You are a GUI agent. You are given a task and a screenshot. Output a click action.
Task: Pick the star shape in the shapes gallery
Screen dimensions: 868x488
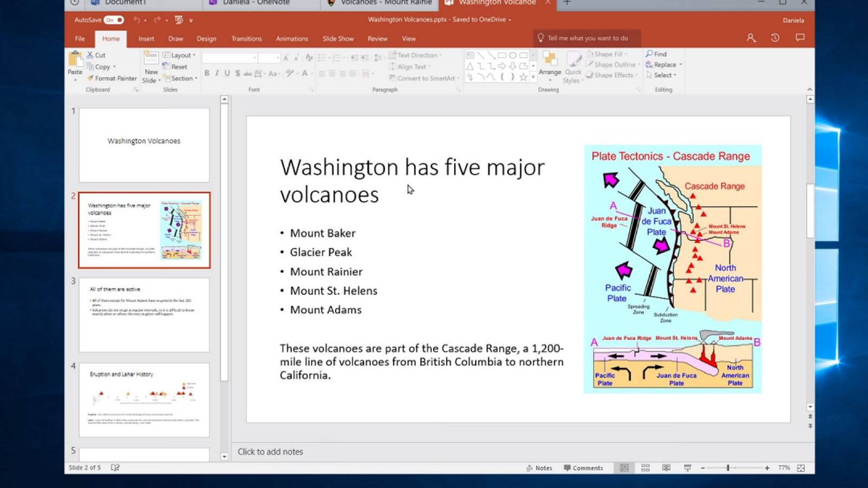coord(523,77)
